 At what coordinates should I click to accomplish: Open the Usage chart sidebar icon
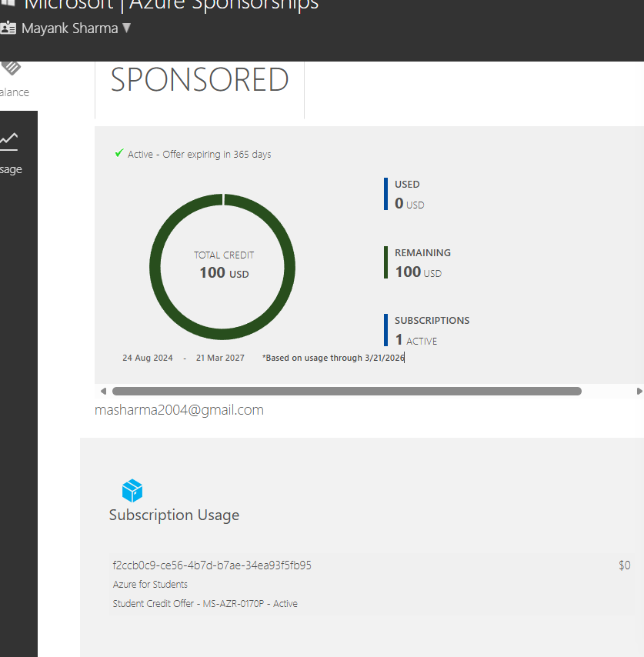[8, 142]
